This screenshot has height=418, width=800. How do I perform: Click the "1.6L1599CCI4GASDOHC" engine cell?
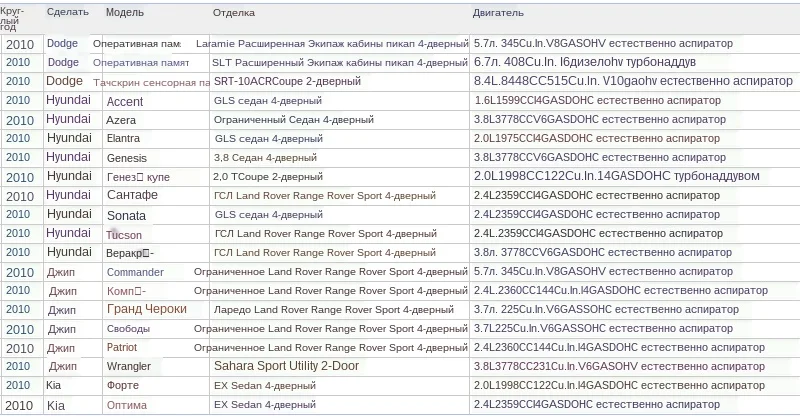597,101
